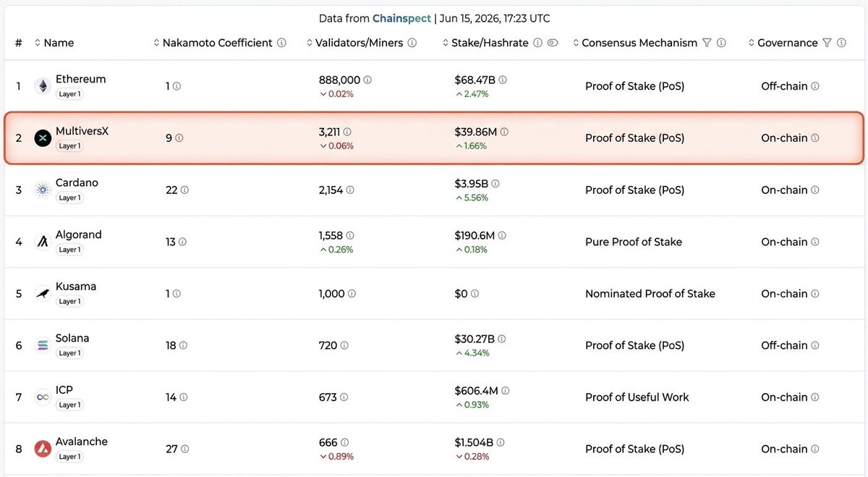Click the MultiversX logo icon
The height and width of the screenshot is (477, 868).
pyautogui.click(x=43, y=138)
